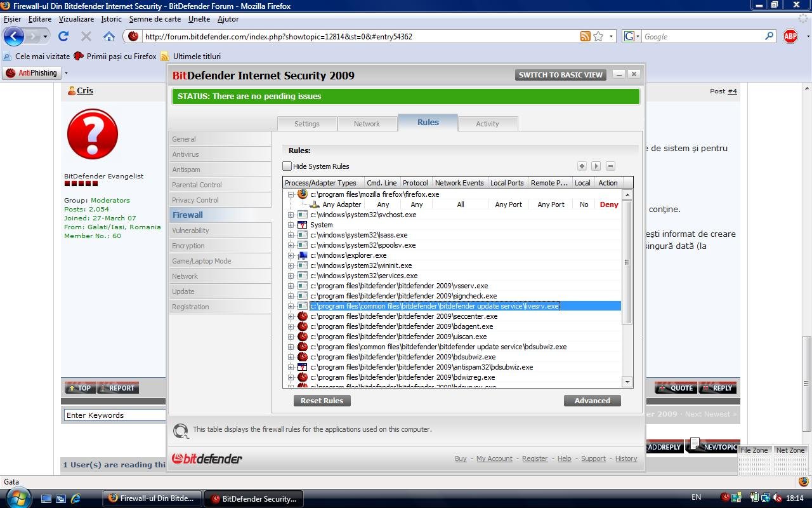Expand the wininit.exe rule node

[291, 265]
